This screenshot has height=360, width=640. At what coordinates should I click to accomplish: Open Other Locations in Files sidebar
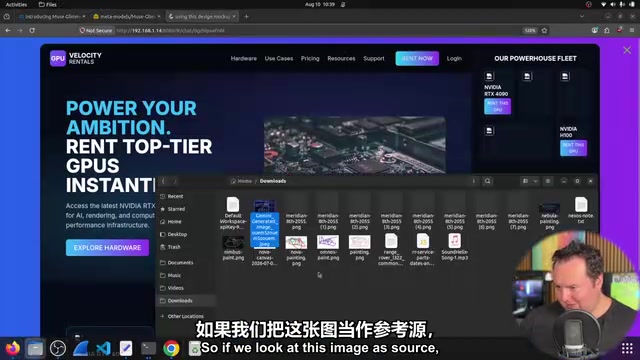click(185, 316)
